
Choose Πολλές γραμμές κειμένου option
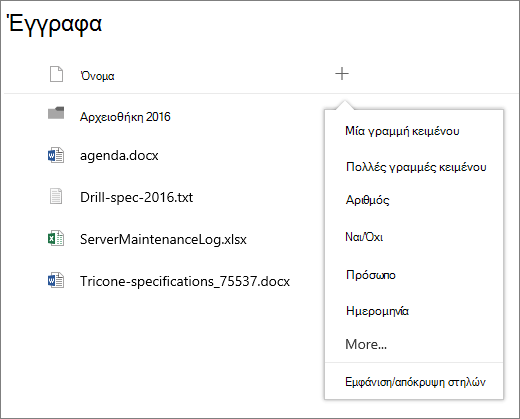pyautogui.click(x=416, y=167)
